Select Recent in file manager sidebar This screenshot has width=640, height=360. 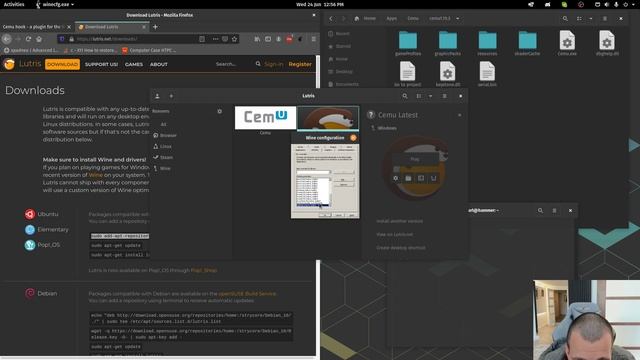pyautogui.click(x=339, y=33)
